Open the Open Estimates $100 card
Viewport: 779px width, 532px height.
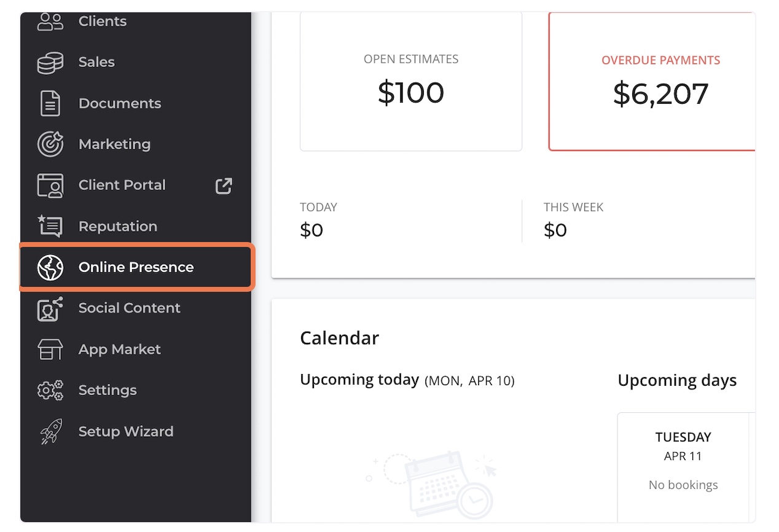[x=411, y=82]
